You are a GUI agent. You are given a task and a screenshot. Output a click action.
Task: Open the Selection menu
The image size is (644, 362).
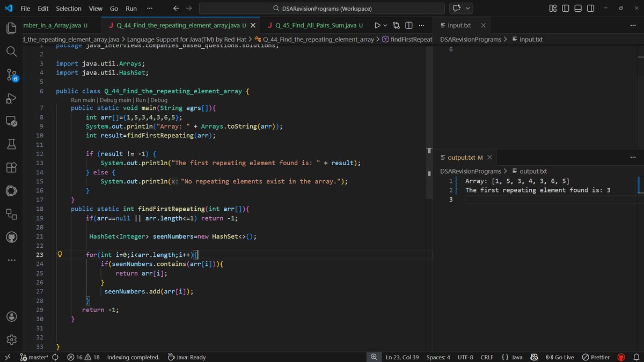coord(69,9)
